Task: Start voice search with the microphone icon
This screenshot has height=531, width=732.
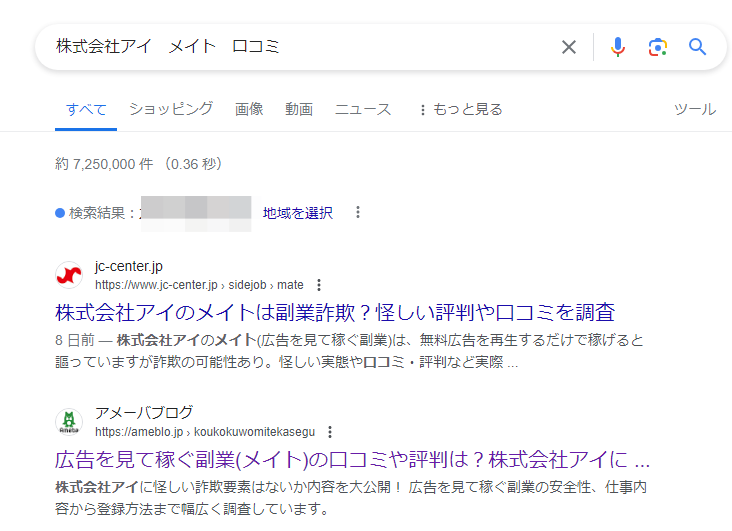Action: pos(618,47)
